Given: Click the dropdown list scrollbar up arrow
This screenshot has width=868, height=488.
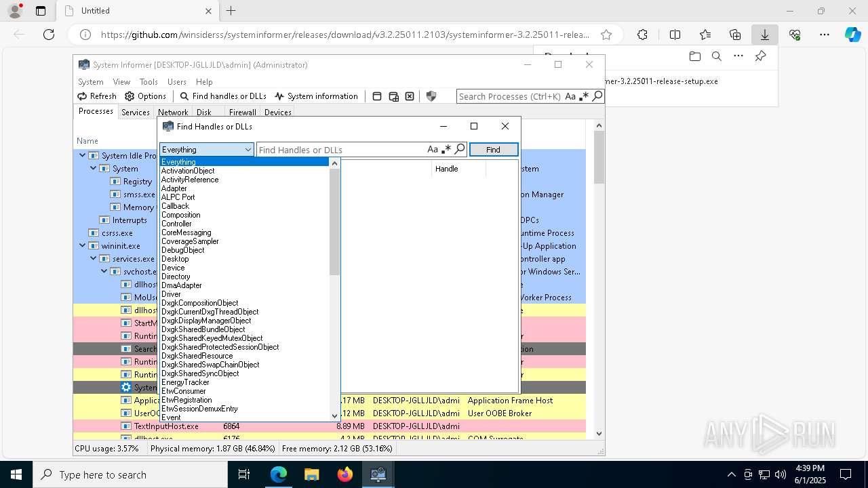Looking at the screenshot, I should 334,163.
